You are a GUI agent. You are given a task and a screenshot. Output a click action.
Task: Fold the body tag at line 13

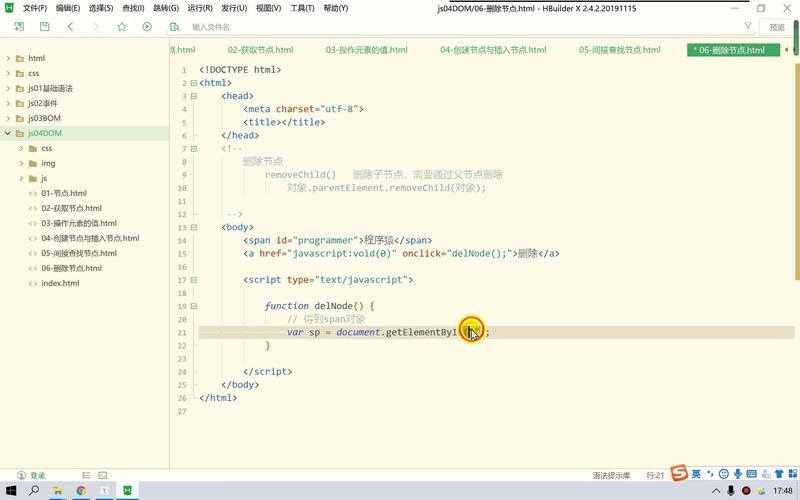pyautogui.click(x=193, y=228)
